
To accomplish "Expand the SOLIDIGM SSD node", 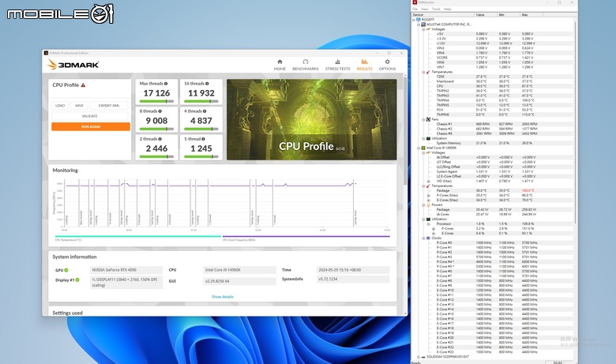I will click(x=419, y=357).
